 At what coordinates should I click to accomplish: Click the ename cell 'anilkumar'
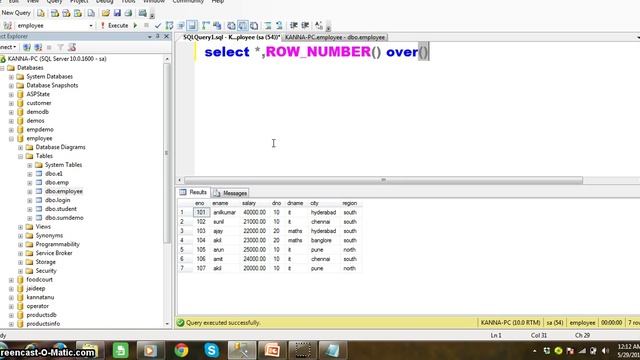[x=224, y=212]
